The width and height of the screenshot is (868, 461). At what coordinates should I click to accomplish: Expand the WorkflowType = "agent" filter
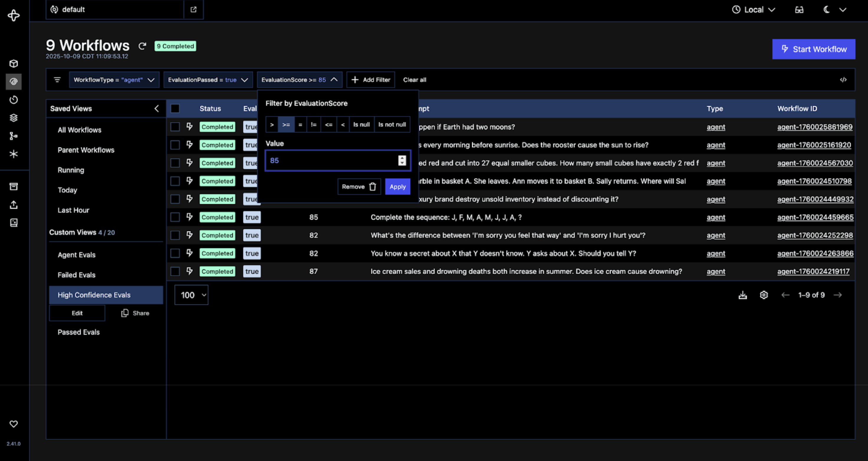114,80
